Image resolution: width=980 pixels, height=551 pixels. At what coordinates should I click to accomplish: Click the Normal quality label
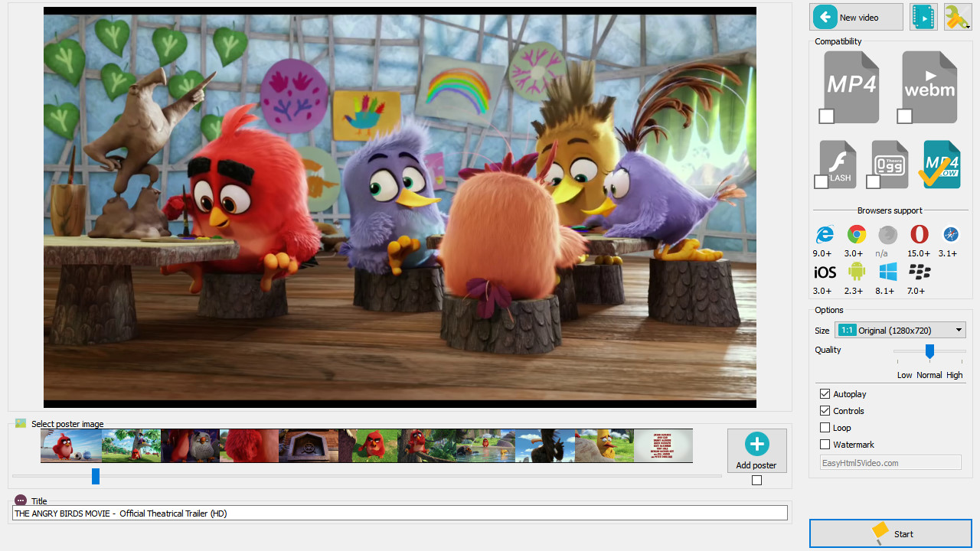tap(929, 375)
